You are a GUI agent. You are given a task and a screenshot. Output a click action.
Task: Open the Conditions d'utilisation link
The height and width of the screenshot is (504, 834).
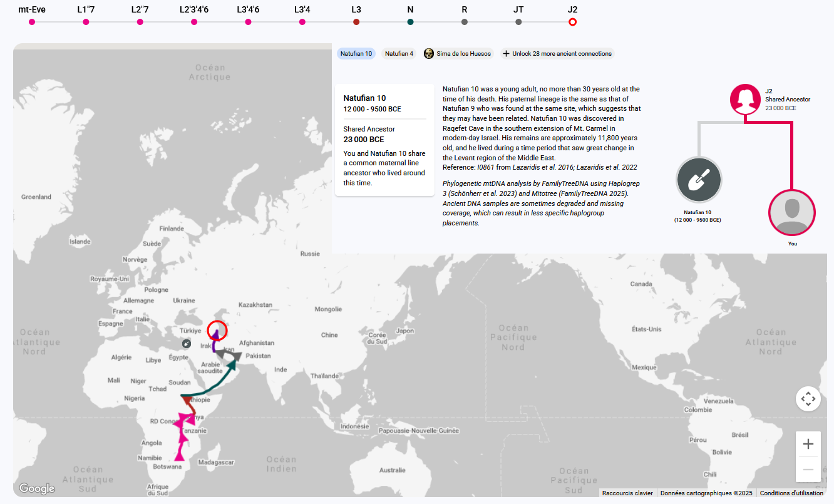click(x=791, y=493)
